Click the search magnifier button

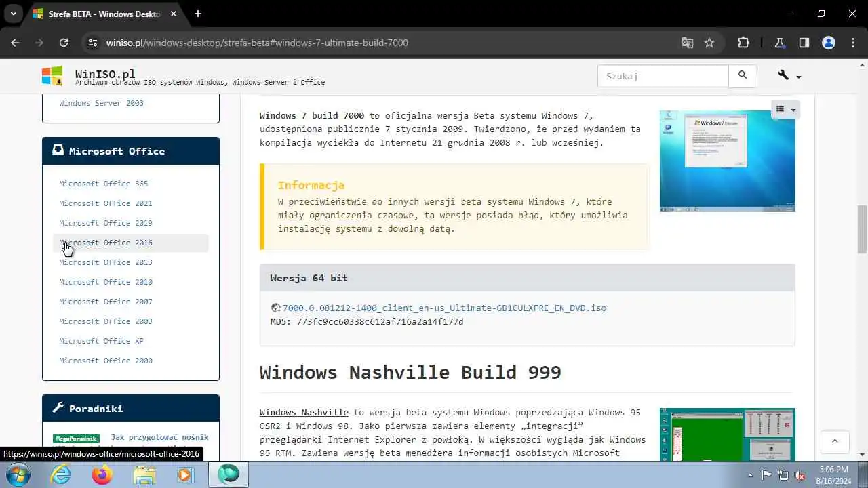[743, 76]
